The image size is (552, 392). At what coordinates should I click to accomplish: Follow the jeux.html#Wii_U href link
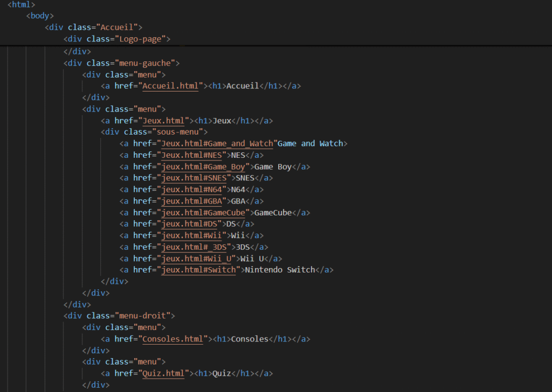(197, 258)
